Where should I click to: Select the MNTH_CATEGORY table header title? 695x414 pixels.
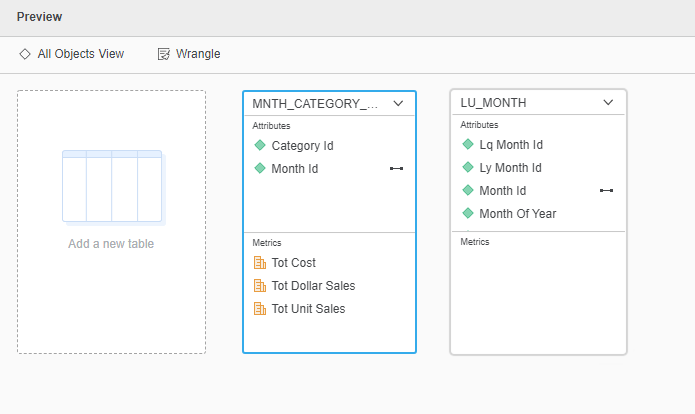(x=315, y=103)
